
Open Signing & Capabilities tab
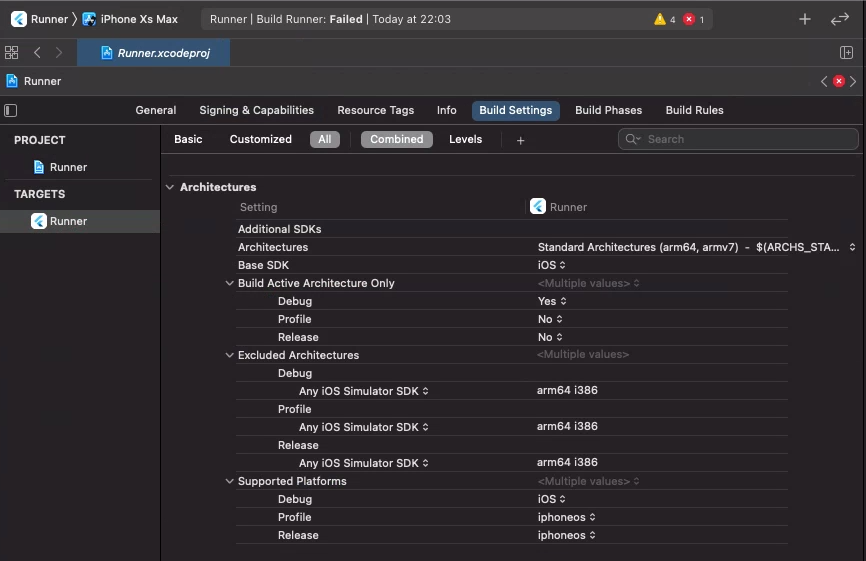(256, 110)
